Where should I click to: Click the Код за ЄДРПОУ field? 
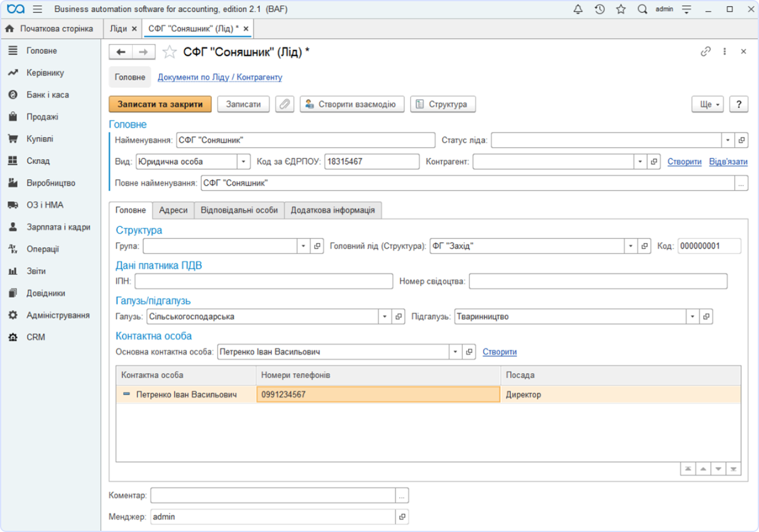pos(372,162)
